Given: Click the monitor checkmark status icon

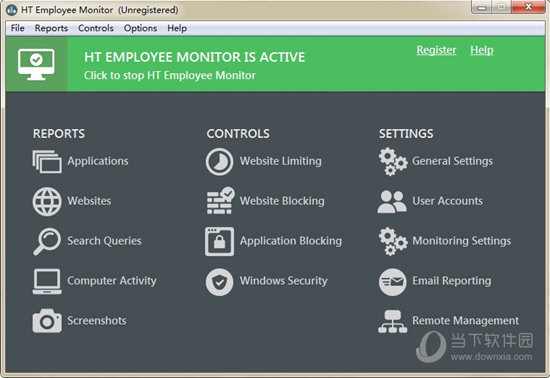Looking at the screenshot, I should point(36,65).
